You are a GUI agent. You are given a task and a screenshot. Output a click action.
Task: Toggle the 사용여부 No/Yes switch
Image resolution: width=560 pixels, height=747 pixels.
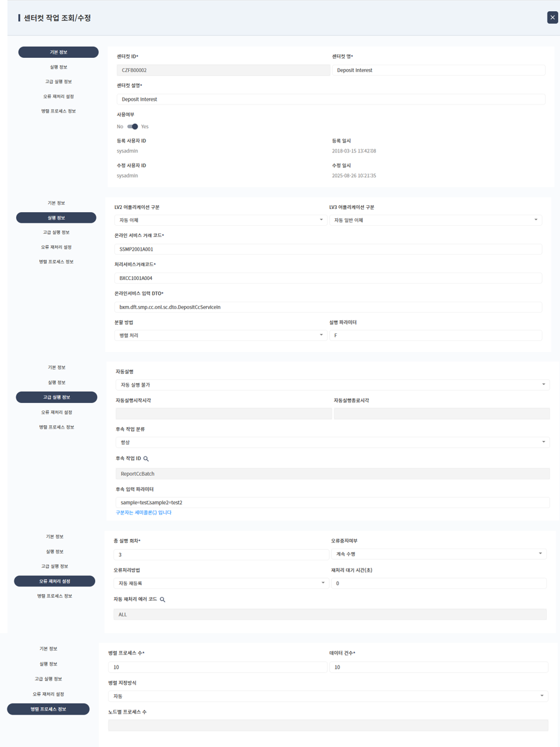(133, 127)
